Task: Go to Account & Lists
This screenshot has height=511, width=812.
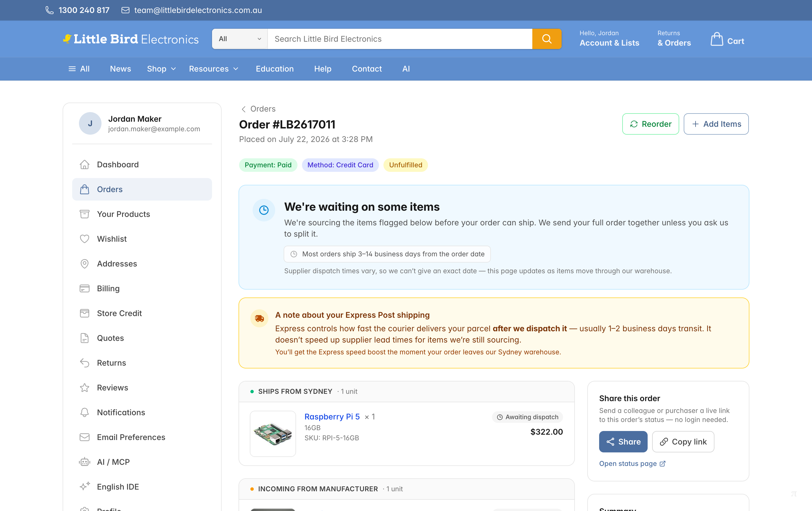Action: coord(609,38)
